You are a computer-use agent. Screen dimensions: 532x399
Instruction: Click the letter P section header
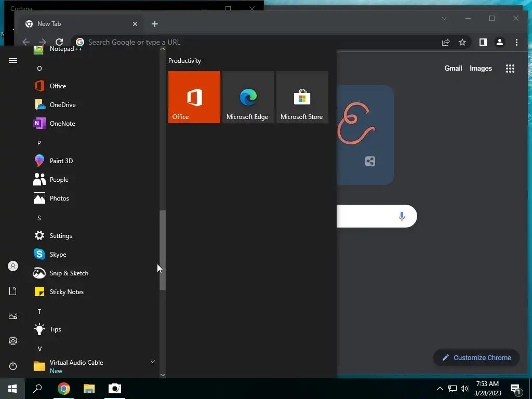pyautogui.click(x=39, y=143)
